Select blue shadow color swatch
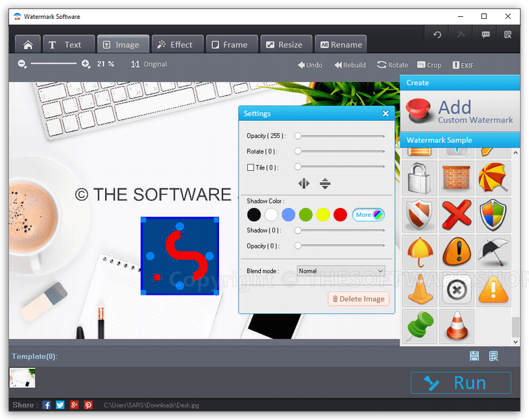 (x=288, y=215)
